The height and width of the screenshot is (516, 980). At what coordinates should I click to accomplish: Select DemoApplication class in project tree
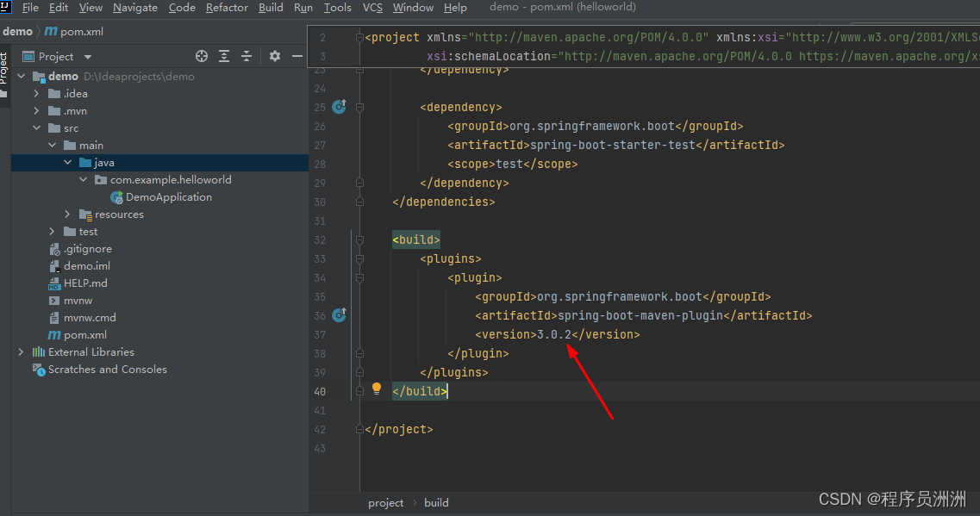[x=168, y=197]
